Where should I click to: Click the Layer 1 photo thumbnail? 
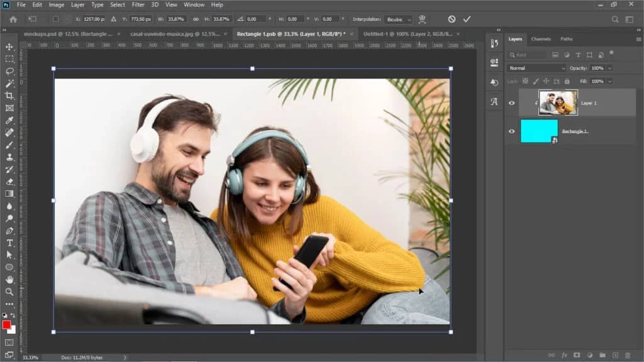[558, 102]
